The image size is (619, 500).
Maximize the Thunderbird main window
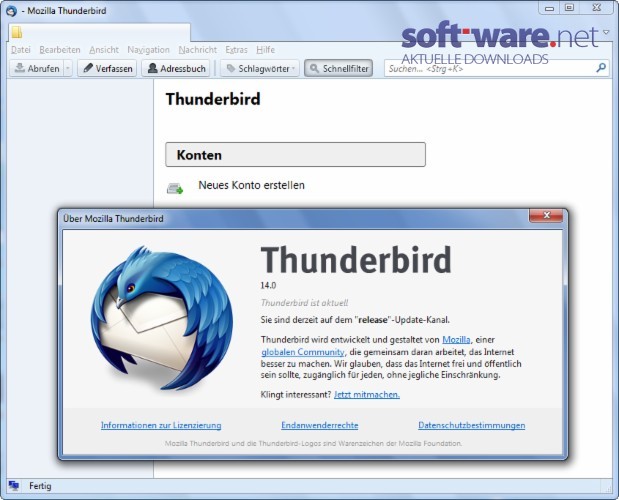569,8
